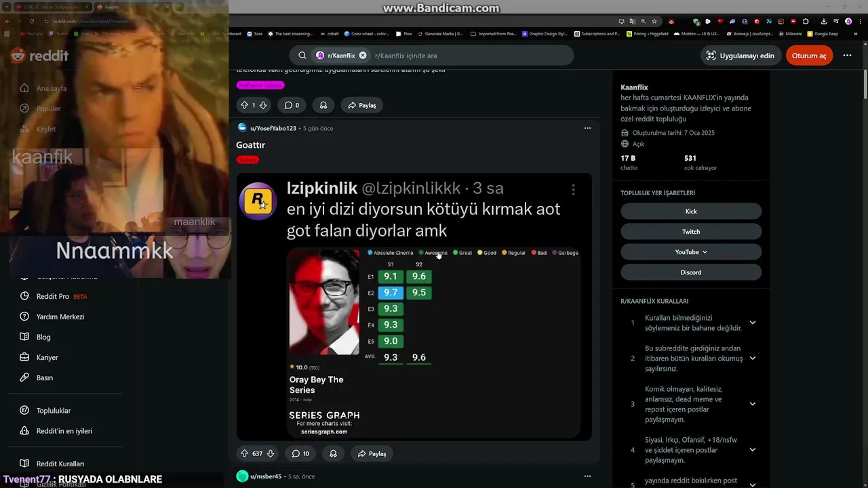Expand rule 1 about Kuralları bilmediğinizi
This screenshot has height=488, width=868.
coord(753,323)
